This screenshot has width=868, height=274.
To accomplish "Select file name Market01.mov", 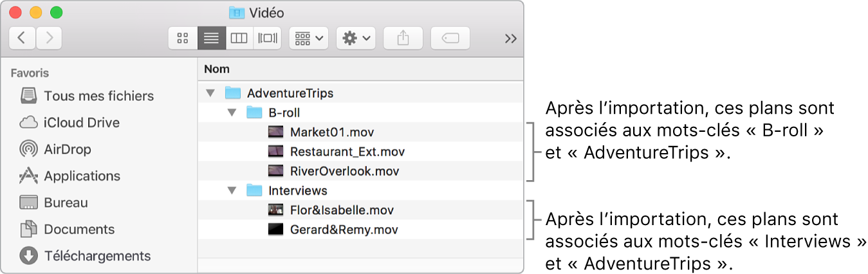I will pos(332,132).
